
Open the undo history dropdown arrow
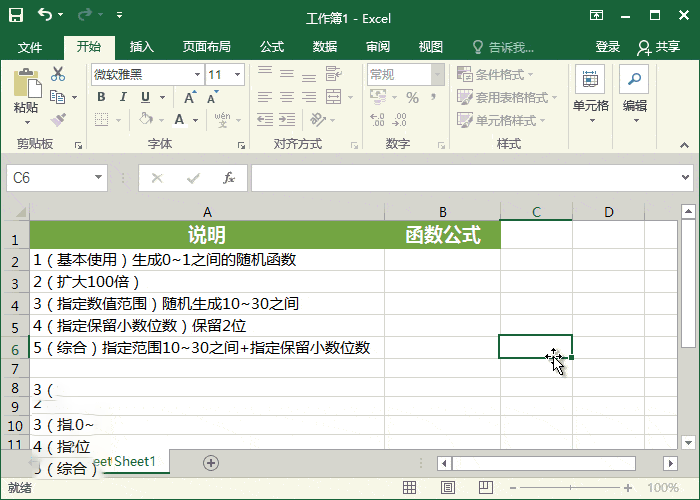click(61, 15)
